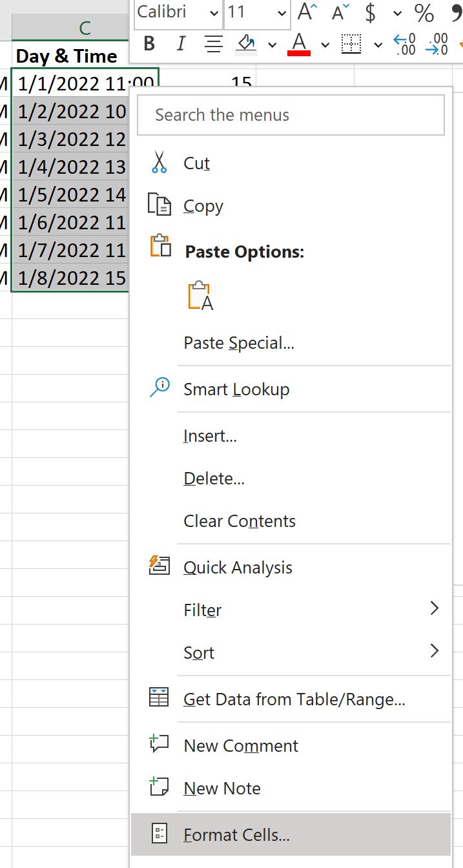
Task: Click the Increase Font Size icon
Action: (307, 12)
